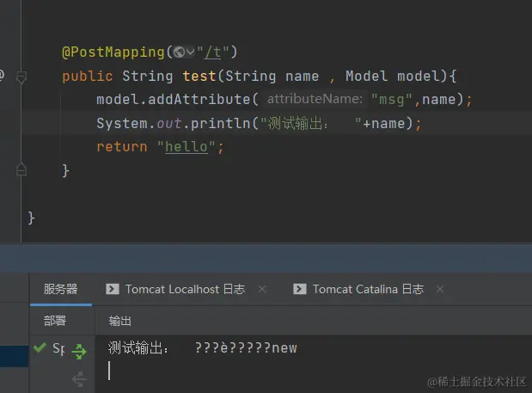Viewport: 532px width, 393px height.
Task: Click the green deploy arrow icon
Action: point(79,352)
